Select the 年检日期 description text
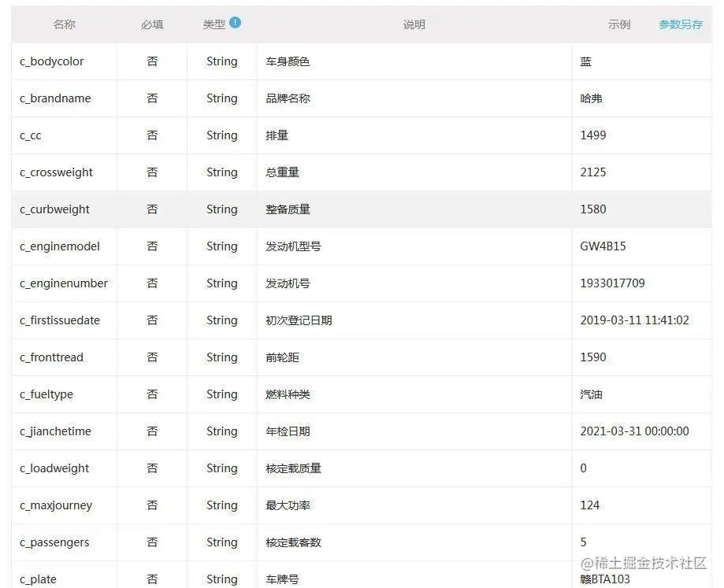Screen dimensions: 724x588 point(288,431)
